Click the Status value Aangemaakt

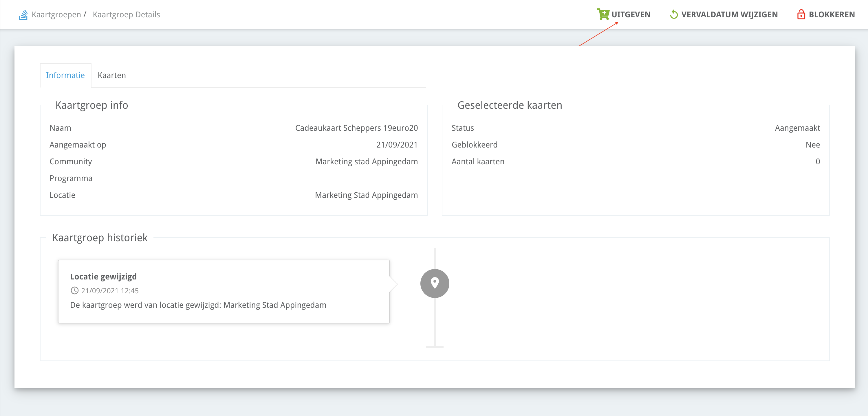tap(797, 128)
